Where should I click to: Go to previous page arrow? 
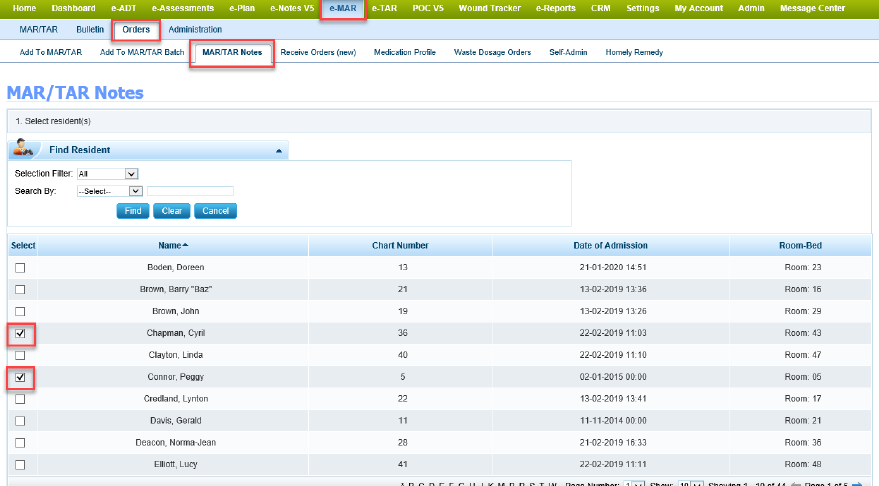[x=796, y=484]
